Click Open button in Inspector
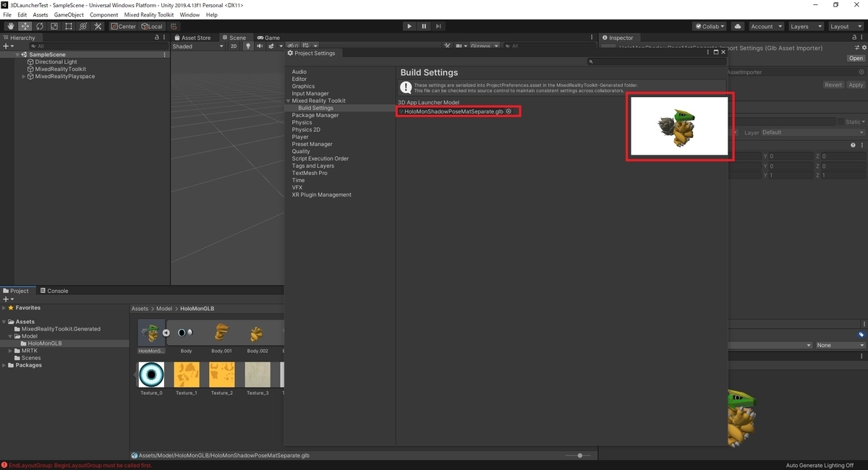Screen dimensions: 868x470 point(856,59)
